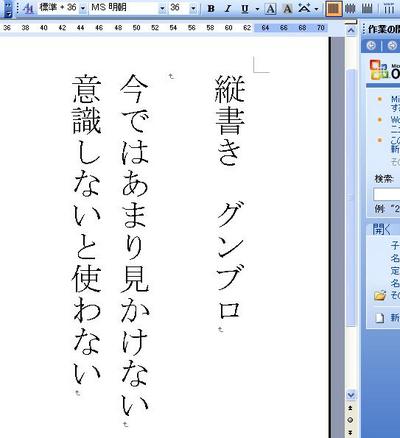Toggle italic formatting
The height and width of the screenshot is (438, 400).
pos(228,8)
